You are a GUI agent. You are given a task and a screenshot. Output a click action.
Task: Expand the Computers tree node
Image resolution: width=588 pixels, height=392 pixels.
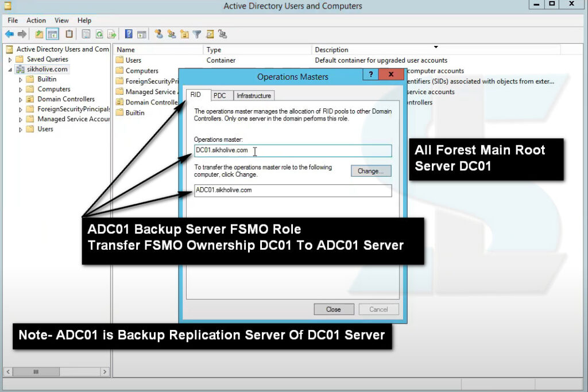pyautogui.click(x=21, y=90)
